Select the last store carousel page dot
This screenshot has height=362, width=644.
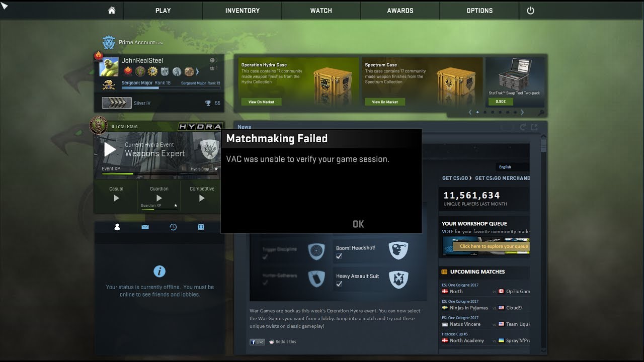[515, 112]
